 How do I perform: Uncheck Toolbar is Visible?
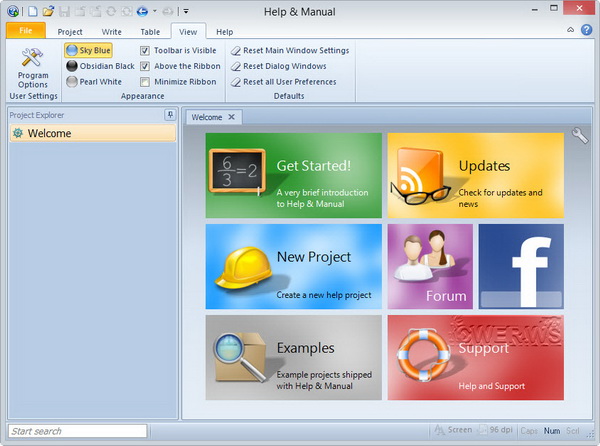[145, 50]
